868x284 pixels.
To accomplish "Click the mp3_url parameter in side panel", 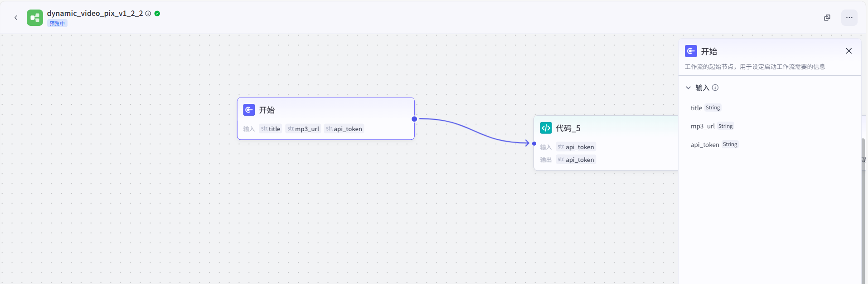I will [x=702, y=126].
